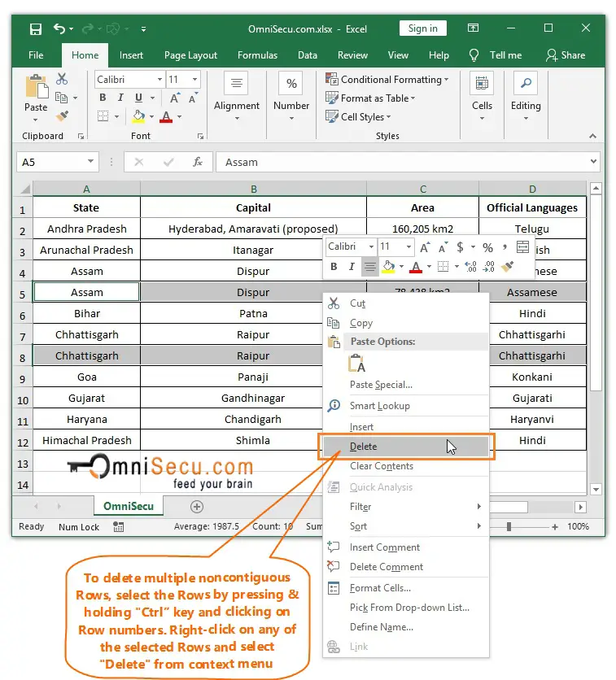Click the macro record icon in status bar
This screenshot has width=616, height=680.
[x=118, y=526]
